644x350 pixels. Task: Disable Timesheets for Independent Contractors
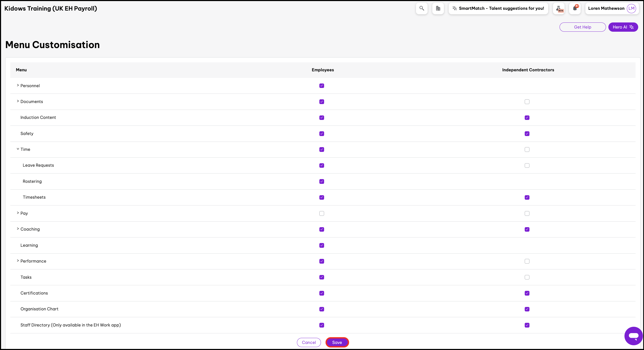point(527,197)
